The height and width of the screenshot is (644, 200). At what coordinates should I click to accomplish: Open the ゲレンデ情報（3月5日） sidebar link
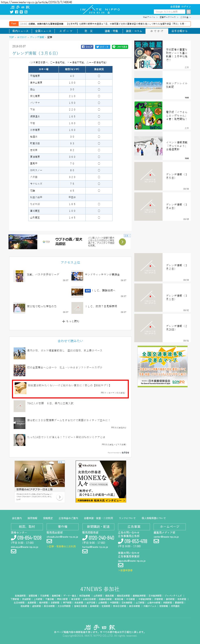(x=177, y=176)
